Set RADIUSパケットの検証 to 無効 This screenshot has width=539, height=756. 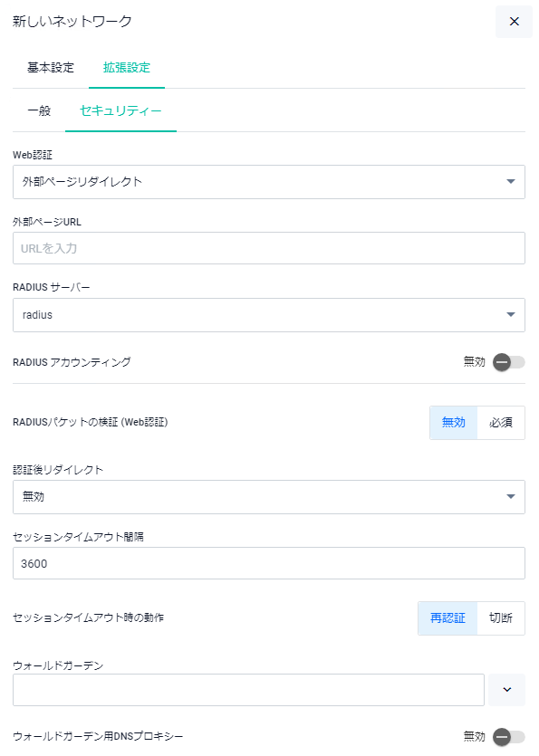(x=454, y=422)
